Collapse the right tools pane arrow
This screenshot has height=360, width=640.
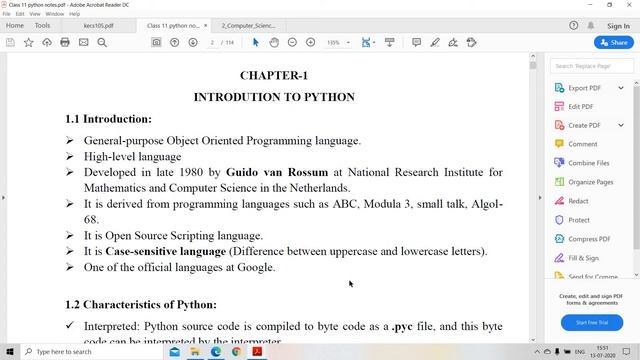[540, 198]
